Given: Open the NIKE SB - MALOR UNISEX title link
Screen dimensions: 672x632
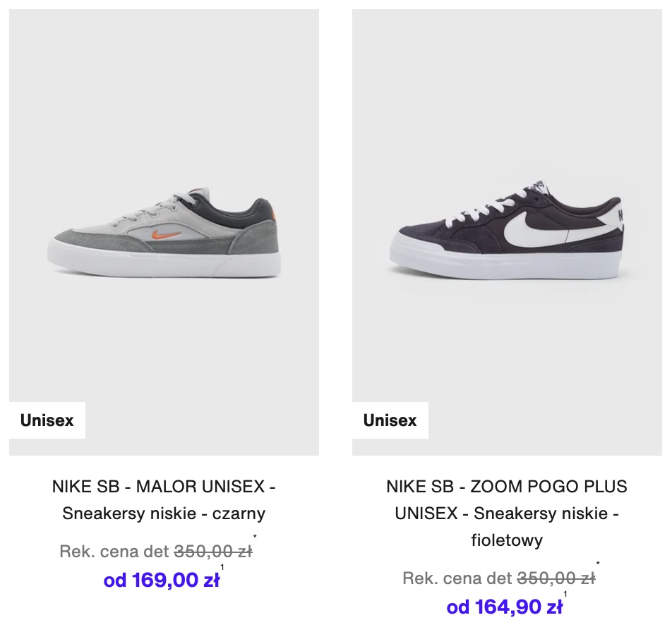Looking at the screenshot, I should tap(164, 487).
